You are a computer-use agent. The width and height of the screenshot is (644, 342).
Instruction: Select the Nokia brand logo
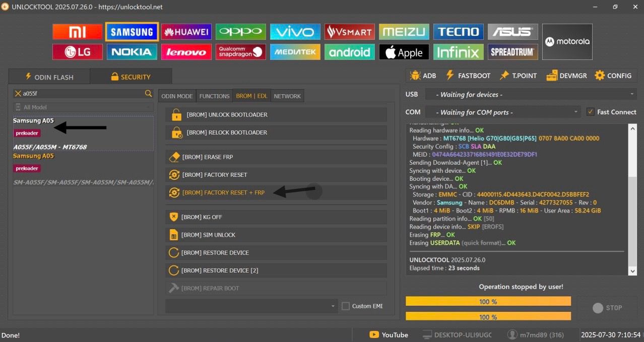click(132, 52)
